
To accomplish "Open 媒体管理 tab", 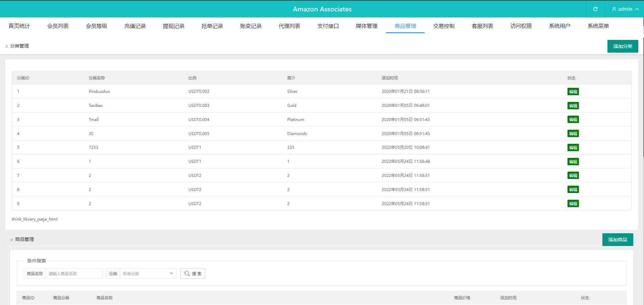I will click(x=366, y=26).
